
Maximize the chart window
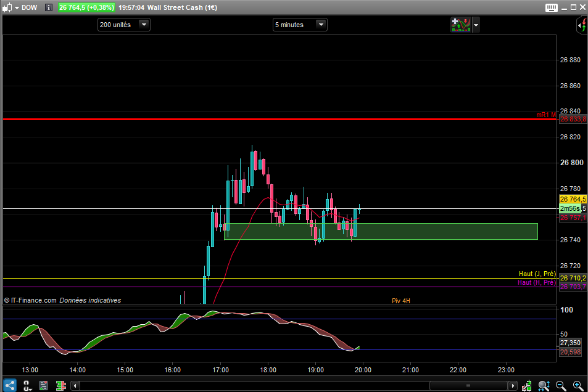tap(573, 7)
